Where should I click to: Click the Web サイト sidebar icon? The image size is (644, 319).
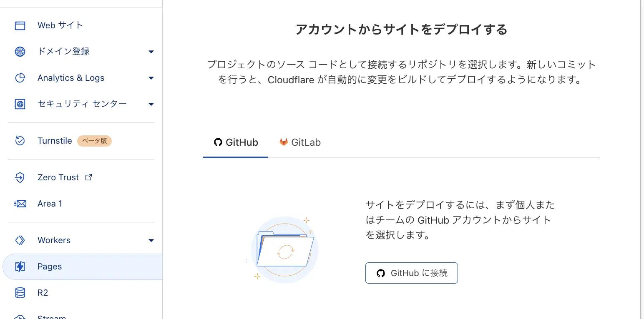click(x=20, y=25)
